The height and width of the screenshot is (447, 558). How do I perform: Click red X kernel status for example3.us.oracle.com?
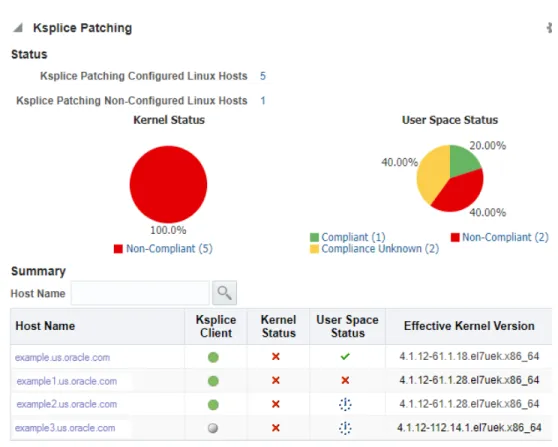pos(275,428)
